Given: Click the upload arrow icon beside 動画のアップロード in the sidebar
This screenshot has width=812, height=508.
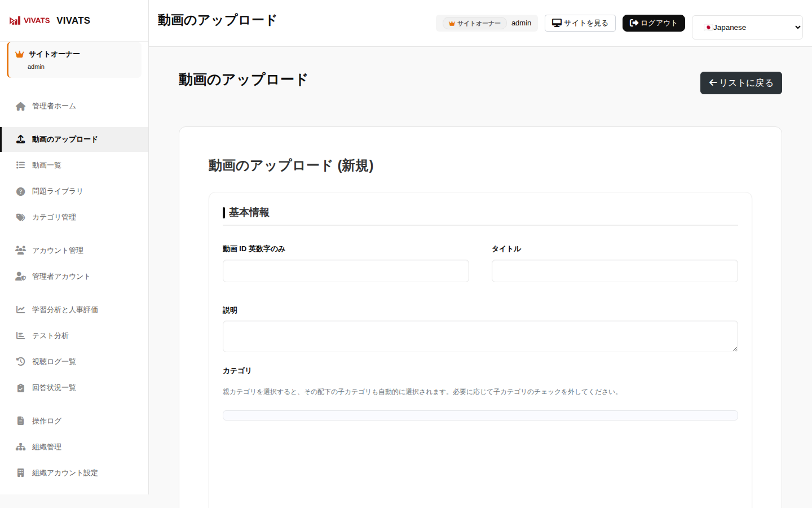Looking at the screenshot, I should (x=21, y=139).
